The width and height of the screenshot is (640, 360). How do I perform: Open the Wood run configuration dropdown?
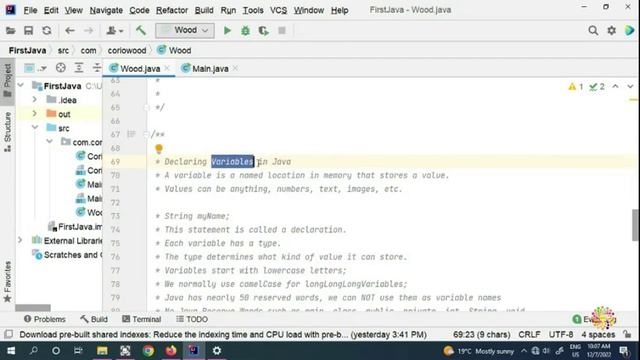pyautogui.click(x=184, y=31)
